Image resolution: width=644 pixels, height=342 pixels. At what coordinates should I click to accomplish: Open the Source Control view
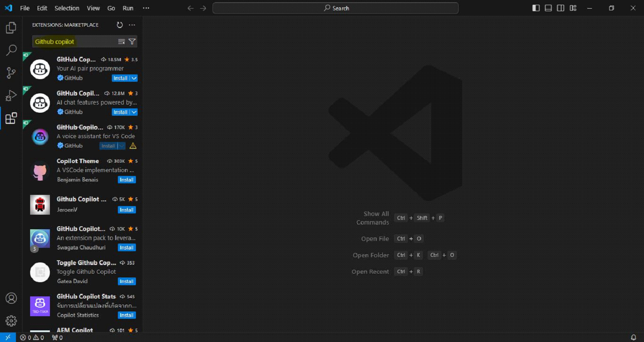pos(11,73)
